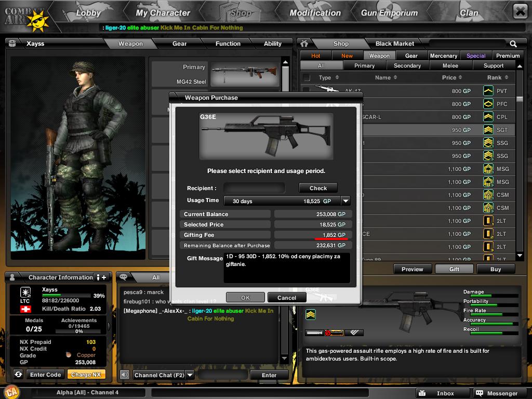Open the Usage Time dropdown arrow
532x399 pixels.
point(345,201)
